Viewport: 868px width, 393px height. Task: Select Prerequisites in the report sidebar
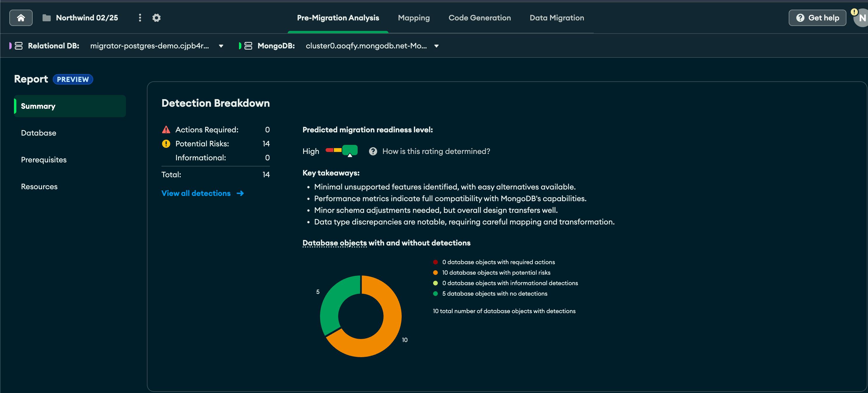point(44,160)
